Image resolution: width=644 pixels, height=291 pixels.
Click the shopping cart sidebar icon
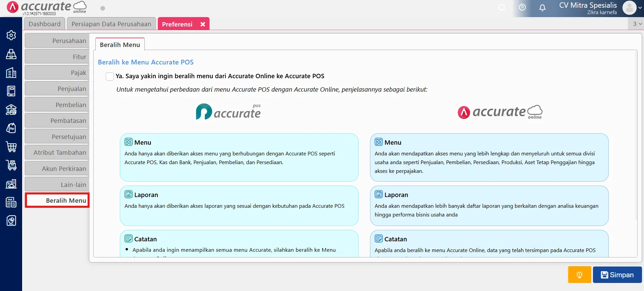pyautogui.click(x=11, y=147)
